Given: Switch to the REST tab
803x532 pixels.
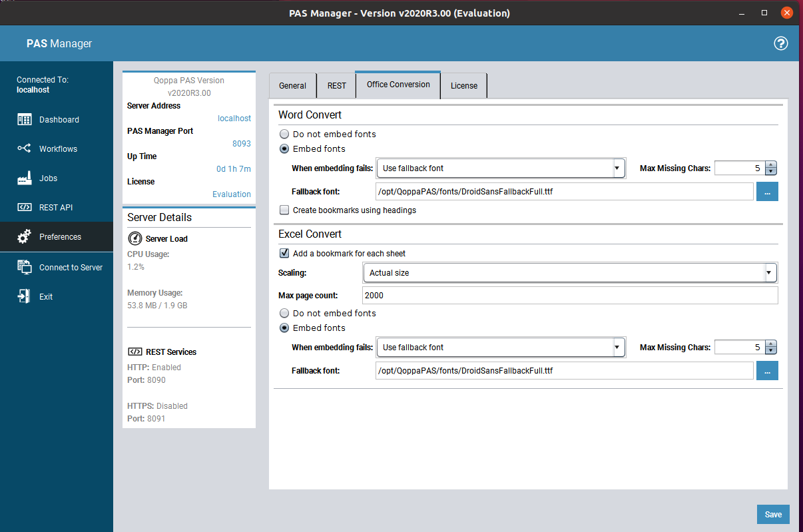Looking at the screenshot, I should click(336, 86).
